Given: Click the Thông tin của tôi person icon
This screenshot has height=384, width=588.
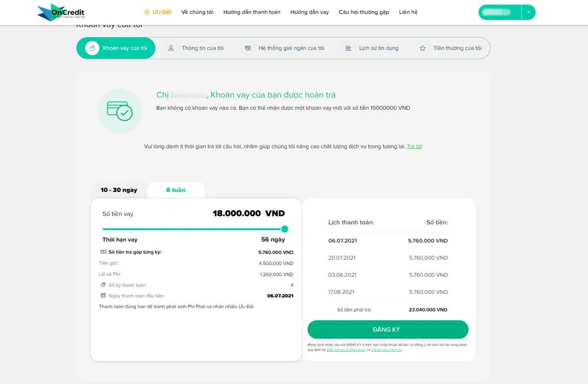Looking at the screenshot, I should click(171, 48).
